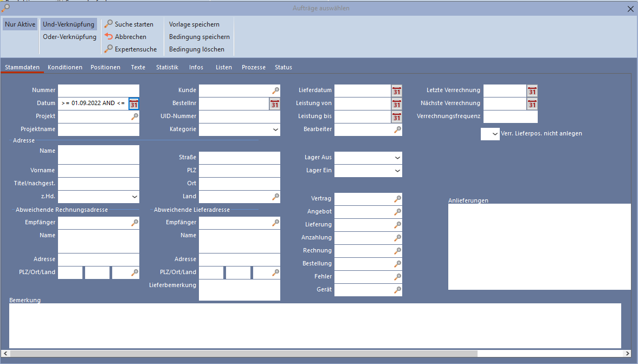Switch to the Konditionen tab
The image size is (638, 364).
point(65,67)
